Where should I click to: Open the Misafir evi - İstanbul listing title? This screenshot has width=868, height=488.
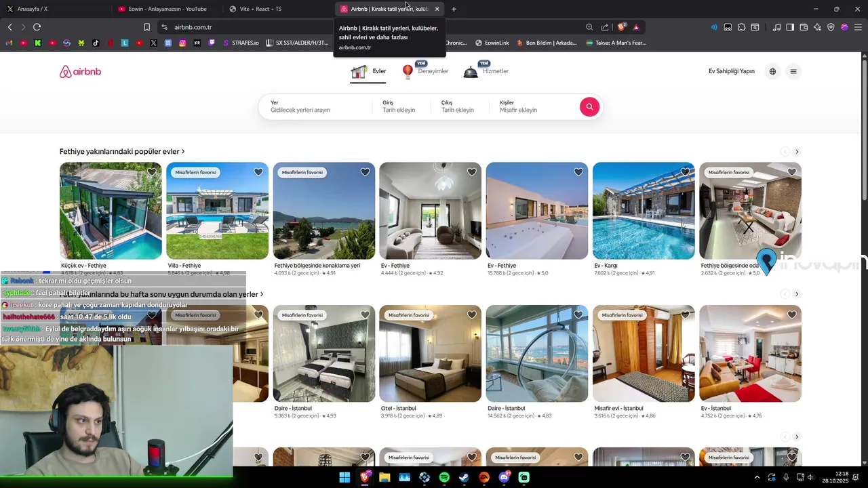pyautogui.click(x=618, y=408)
